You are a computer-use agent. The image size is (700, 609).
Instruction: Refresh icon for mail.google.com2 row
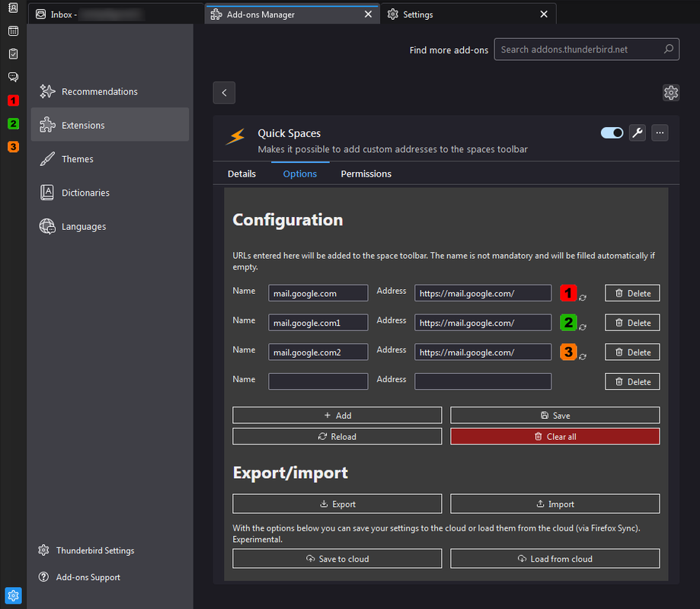[x=583, y=356]
